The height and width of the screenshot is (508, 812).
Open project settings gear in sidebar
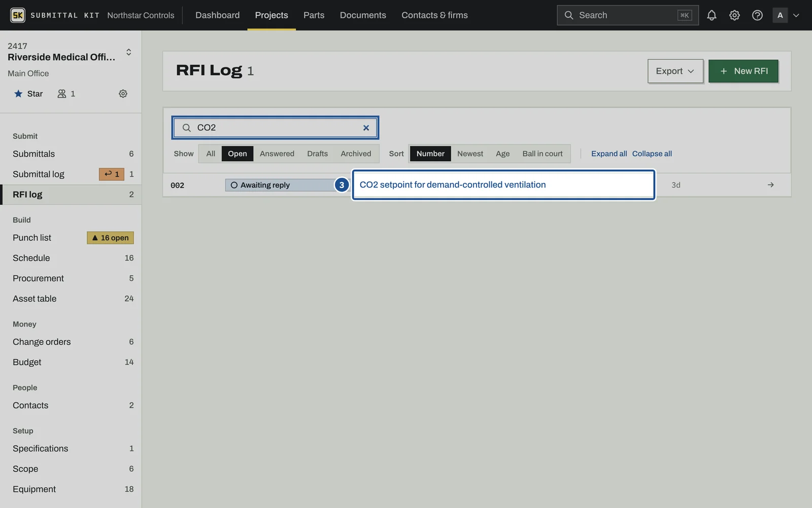pyautogui.click(x=123, y=93)
